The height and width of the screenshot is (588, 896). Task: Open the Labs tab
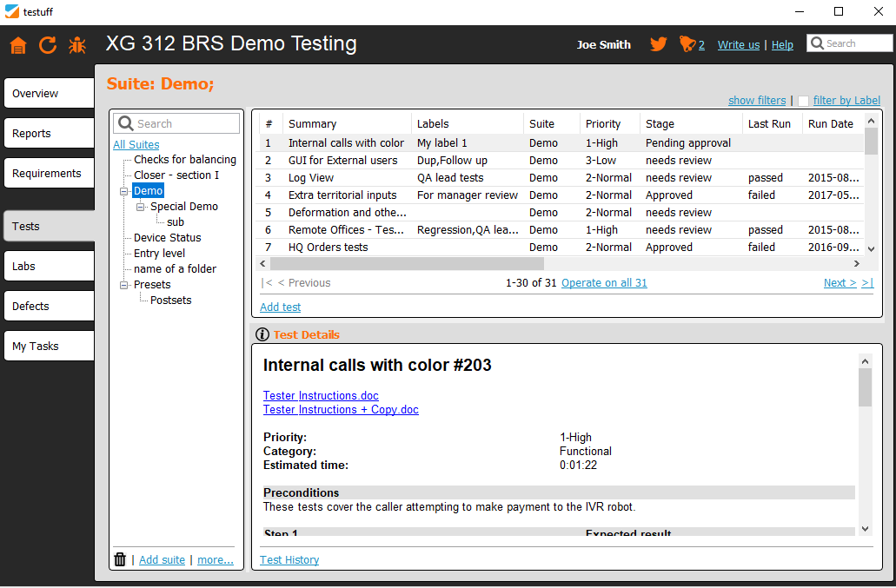(x=50, y=266)
